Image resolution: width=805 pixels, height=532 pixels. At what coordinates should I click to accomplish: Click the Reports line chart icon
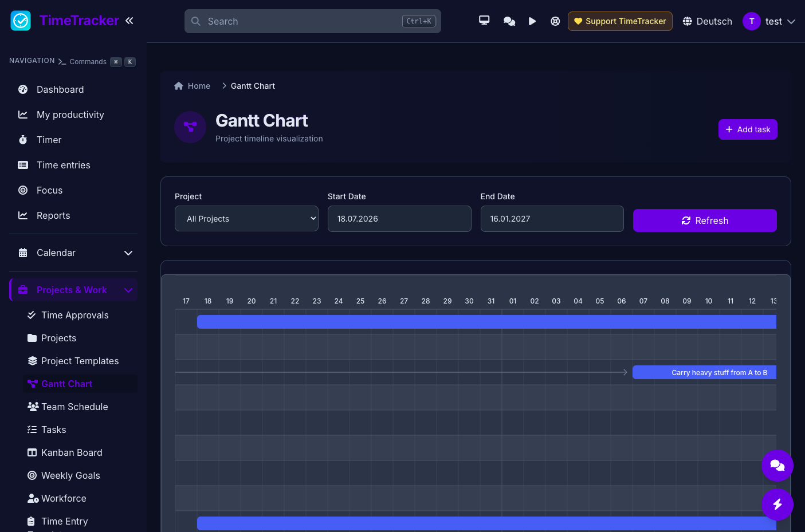pyautogui.click(x=23, y=215)
